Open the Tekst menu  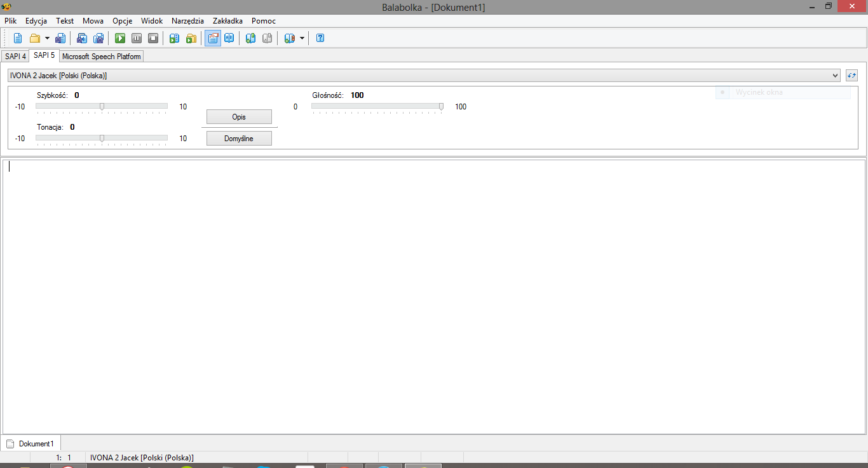pos(65,21)
